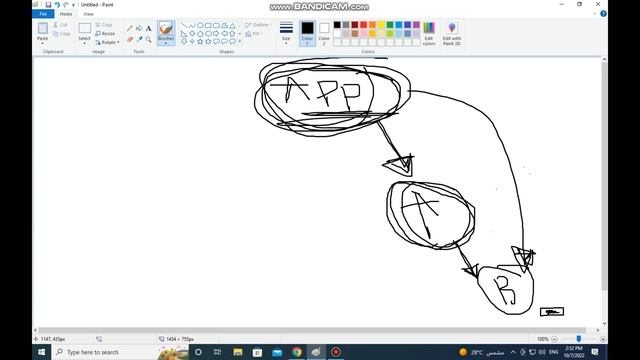Select the Fill with color bucket tool
This screenshot has width=640, height=360.
[139, 28]
